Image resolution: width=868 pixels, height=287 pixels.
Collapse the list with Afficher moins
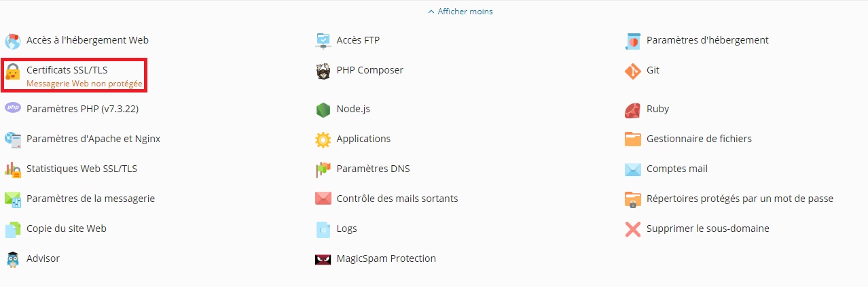[x=460, y=12]
